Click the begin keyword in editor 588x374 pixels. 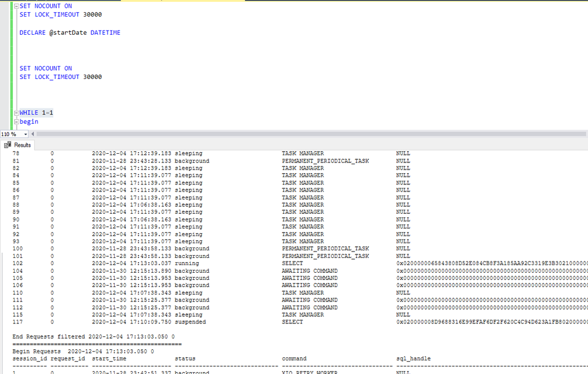29,121
